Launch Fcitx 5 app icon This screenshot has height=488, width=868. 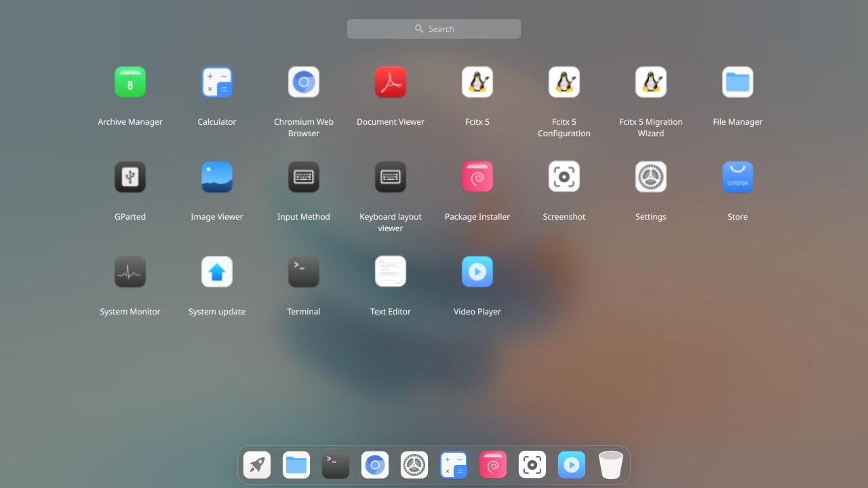477,82
